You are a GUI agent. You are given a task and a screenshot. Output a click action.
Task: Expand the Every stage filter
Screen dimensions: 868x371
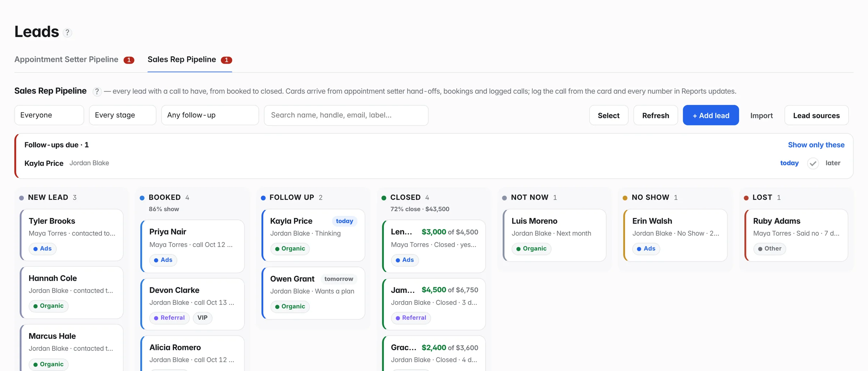point(123,115)
